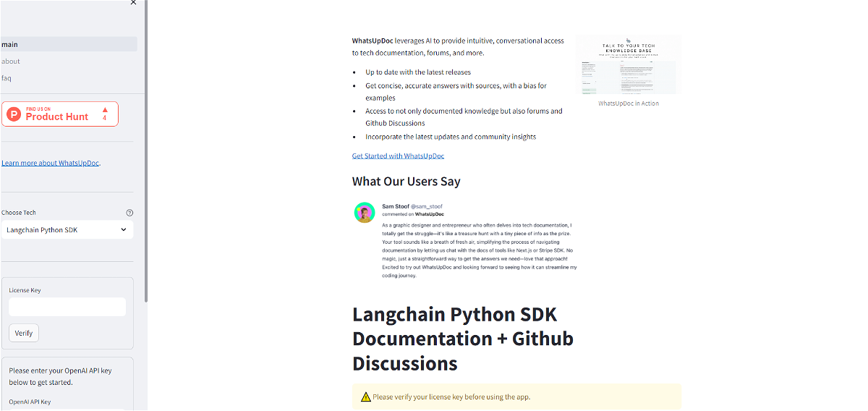Click the Langchain Python SDK Documentation heading
868x411 pixels.
[463, 339]
